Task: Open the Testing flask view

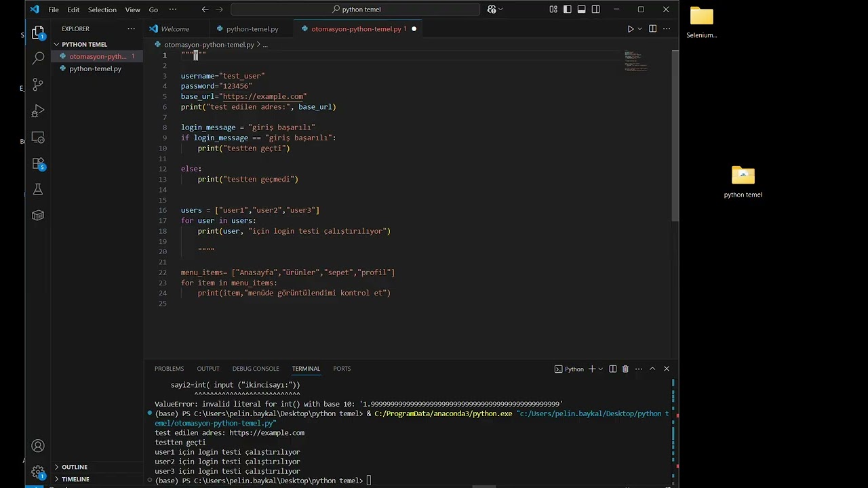Action: click(38, 190)
